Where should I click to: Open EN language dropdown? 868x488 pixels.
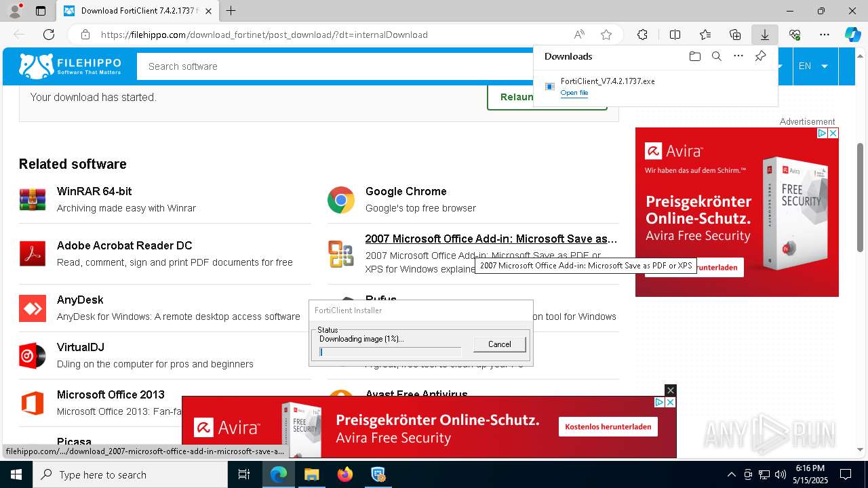pyautogui.click(x=813, y=66)
